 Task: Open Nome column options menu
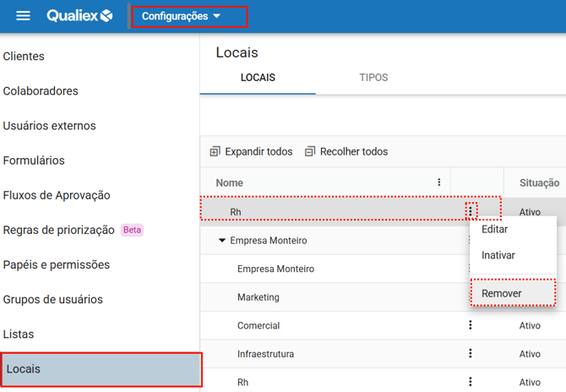click(x=438, y=182)
